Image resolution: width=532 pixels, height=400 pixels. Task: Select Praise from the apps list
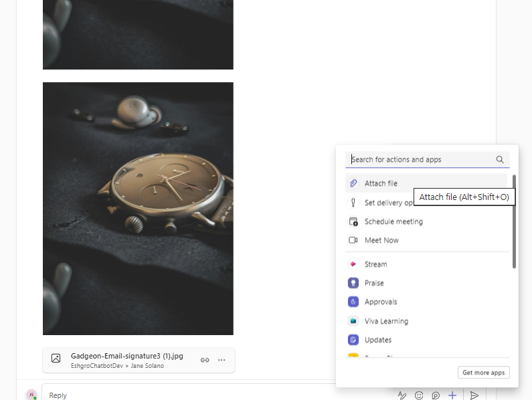pos(426,283)
